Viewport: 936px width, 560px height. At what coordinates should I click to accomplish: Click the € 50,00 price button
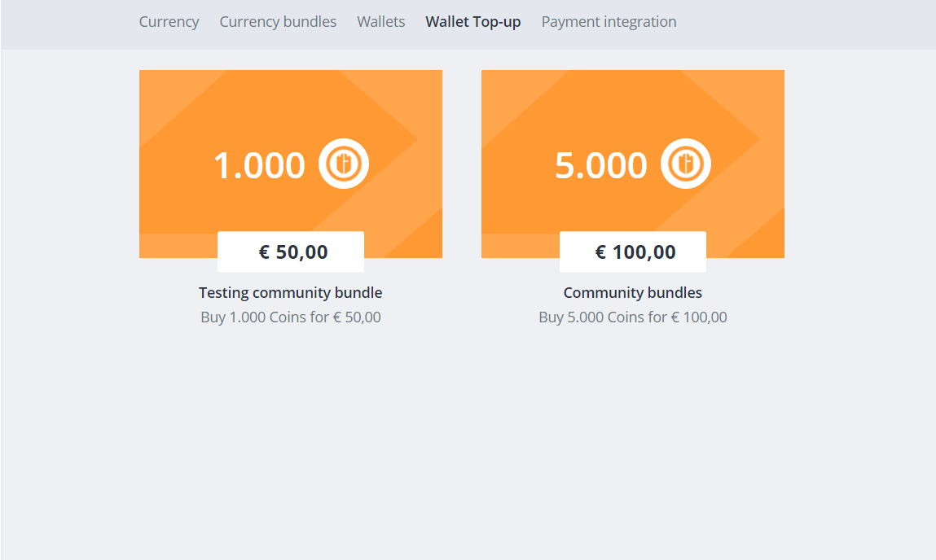click(291, 252)
